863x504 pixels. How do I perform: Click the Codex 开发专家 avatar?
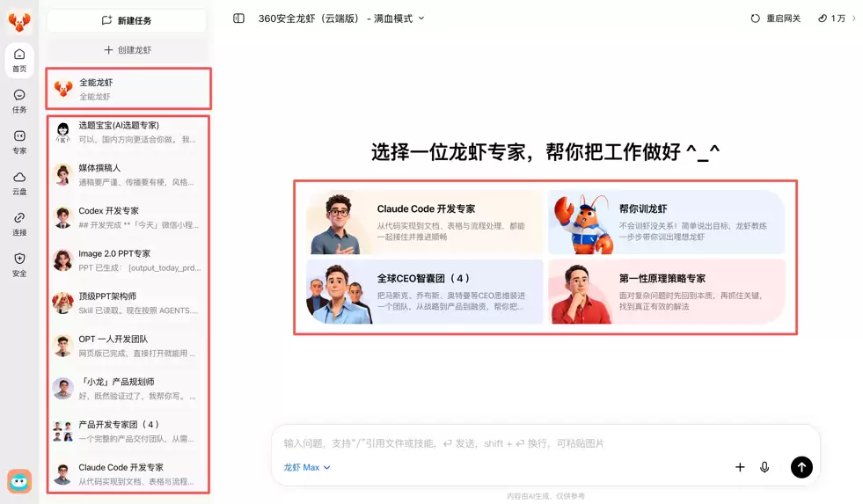(x=62, y=217)
